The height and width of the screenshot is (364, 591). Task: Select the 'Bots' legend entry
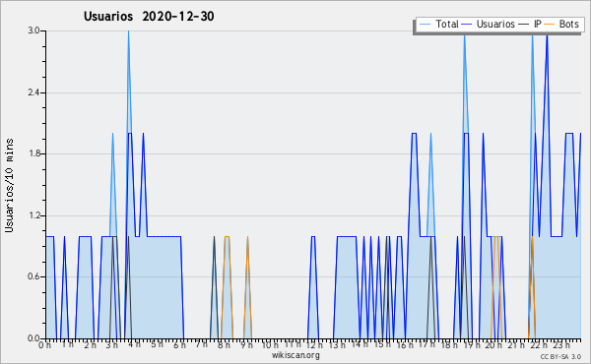[x=568, y=24]
